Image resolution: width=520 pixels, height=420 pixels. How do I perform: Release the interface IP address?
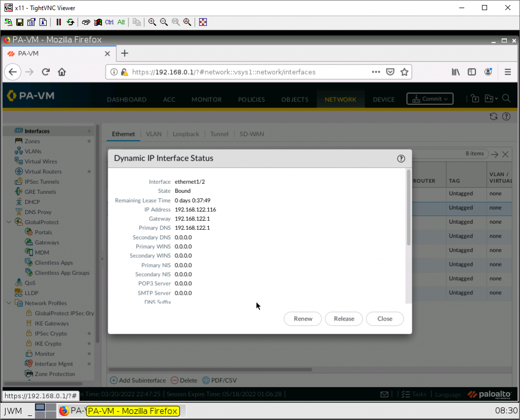344,319
